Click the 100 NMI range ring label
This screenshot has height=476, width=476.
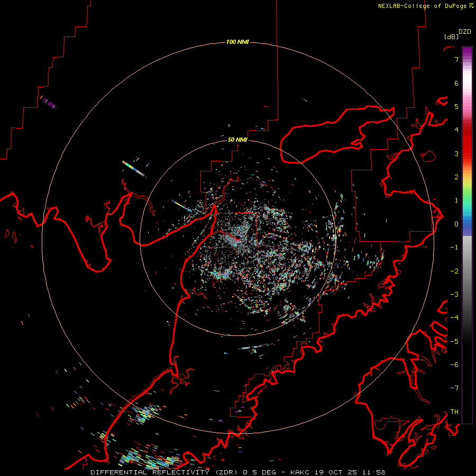tap(237, 42)
